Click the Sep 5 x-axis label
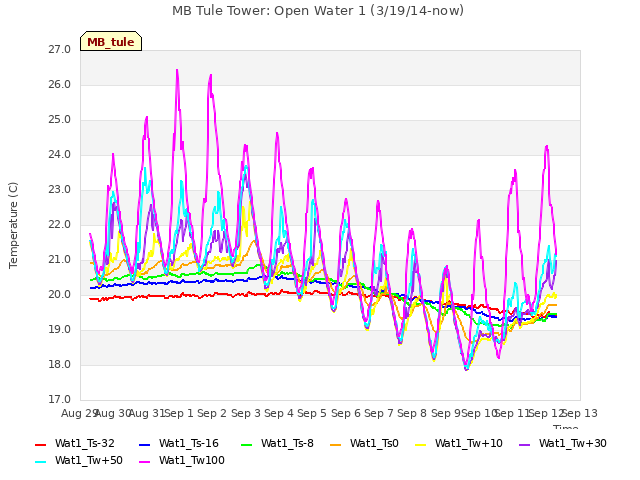The height and width of the screenshot is (480, 640). [x=312, y=414]
